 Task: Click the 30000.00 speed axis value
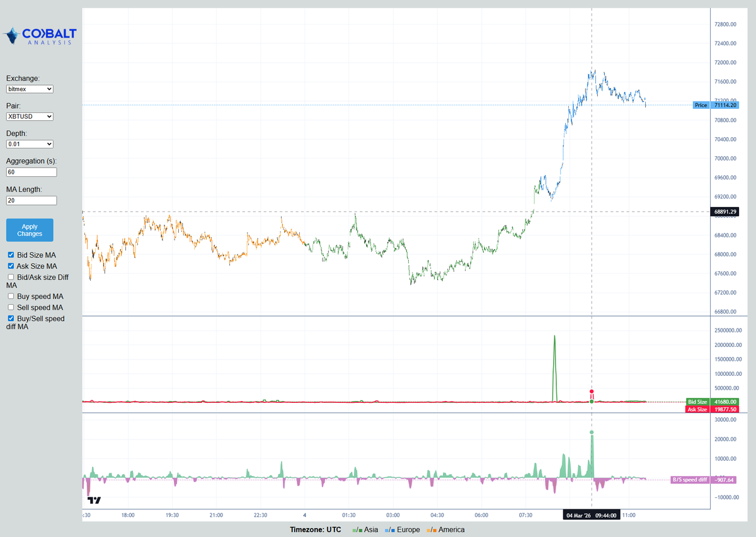click(x=726, y=420)
